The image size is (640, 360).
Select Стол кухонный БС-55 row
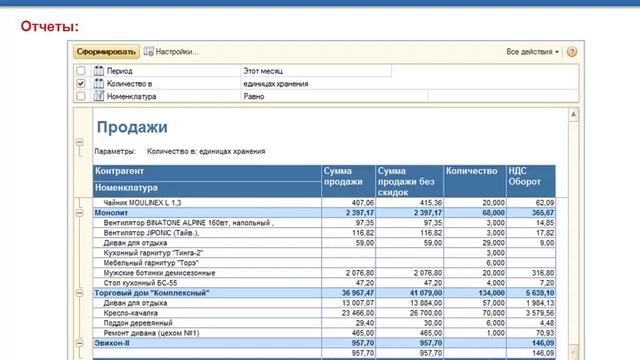pyautogui.click(x=324, y=283)
